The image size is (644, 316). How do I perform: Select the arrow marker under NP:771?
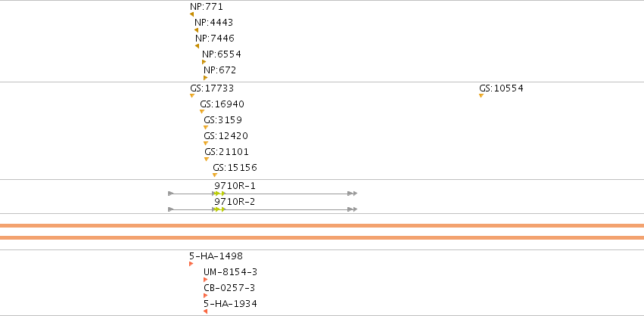click(191, 14)
